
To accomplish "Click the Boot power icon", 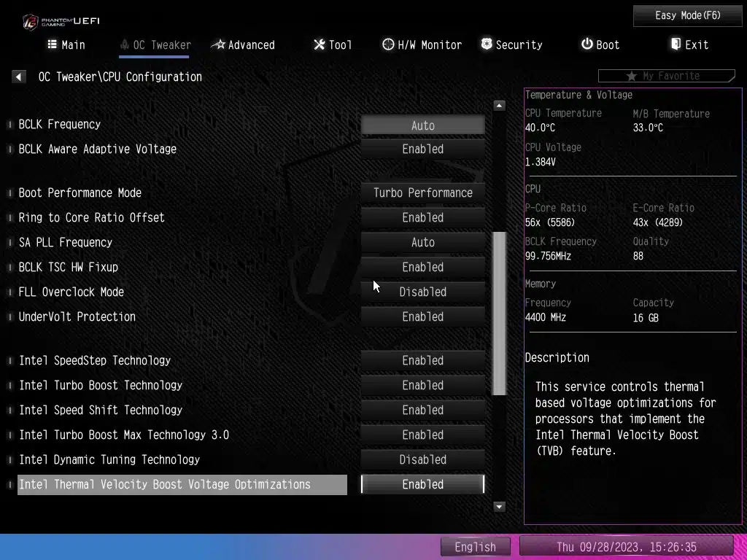I will coord(587,44).
